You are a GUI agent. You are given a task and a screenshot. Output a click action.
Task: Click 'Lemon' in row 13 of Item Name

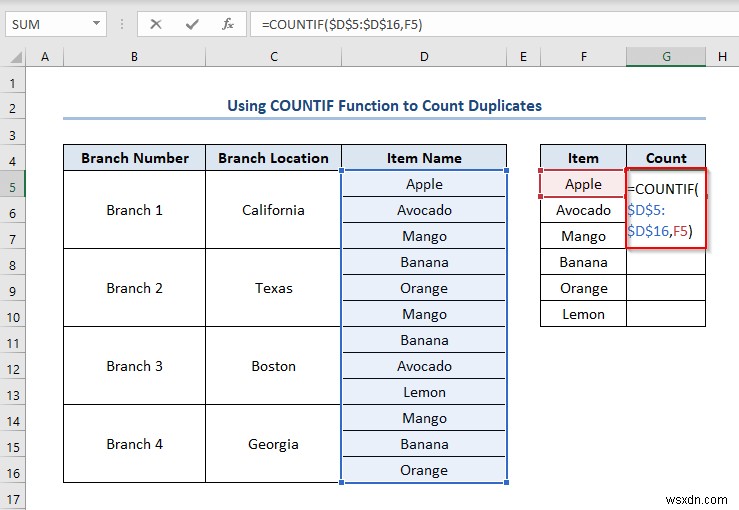point(424,392)
